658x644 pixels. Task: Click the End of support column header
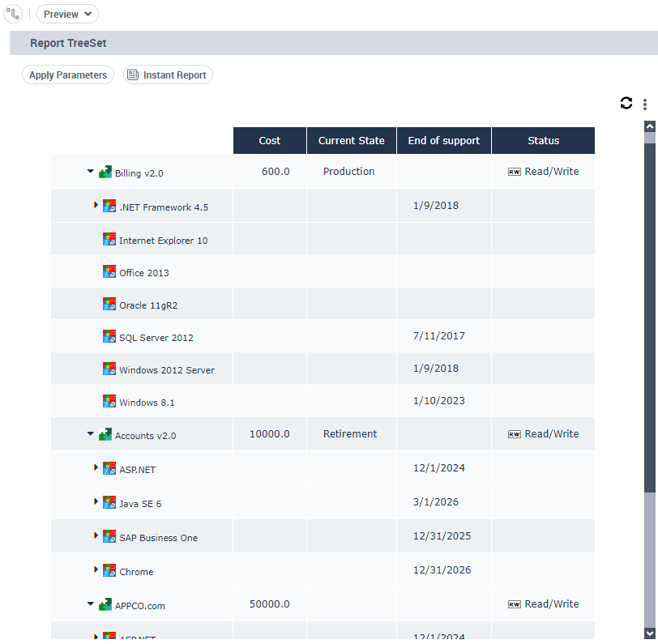pos(443,140)
